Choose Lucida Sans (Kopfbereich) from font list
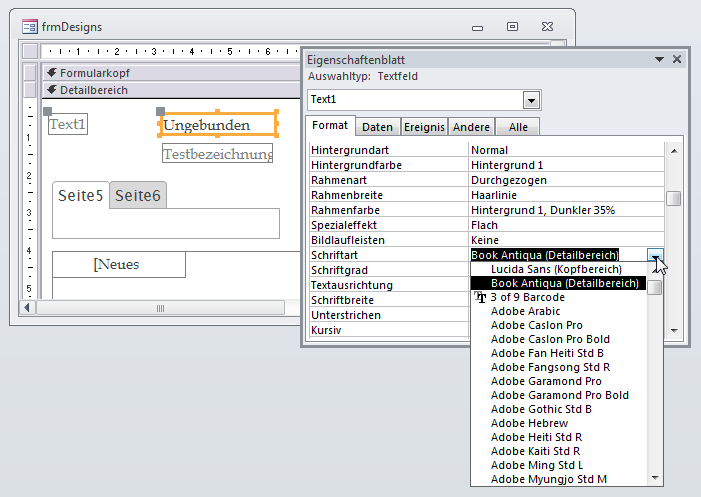Viewport: 701px width, 497px height. [556, 269]
